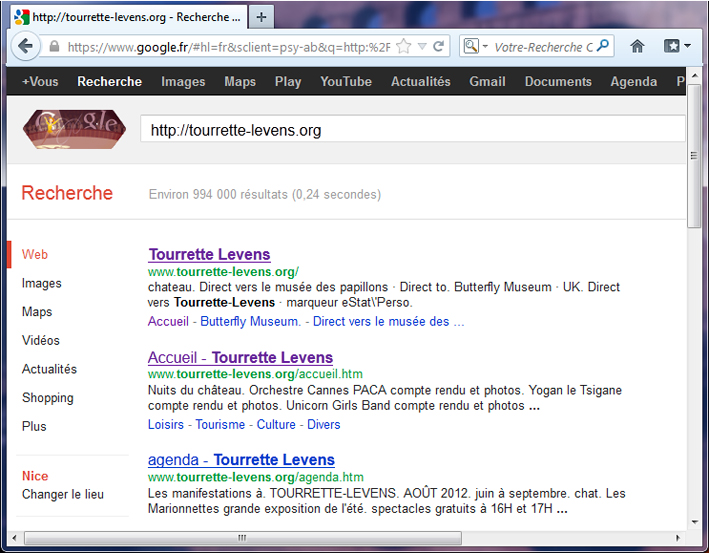
Task: Click the horizontal scrollbar left arrow
Action: pos(14,538)
